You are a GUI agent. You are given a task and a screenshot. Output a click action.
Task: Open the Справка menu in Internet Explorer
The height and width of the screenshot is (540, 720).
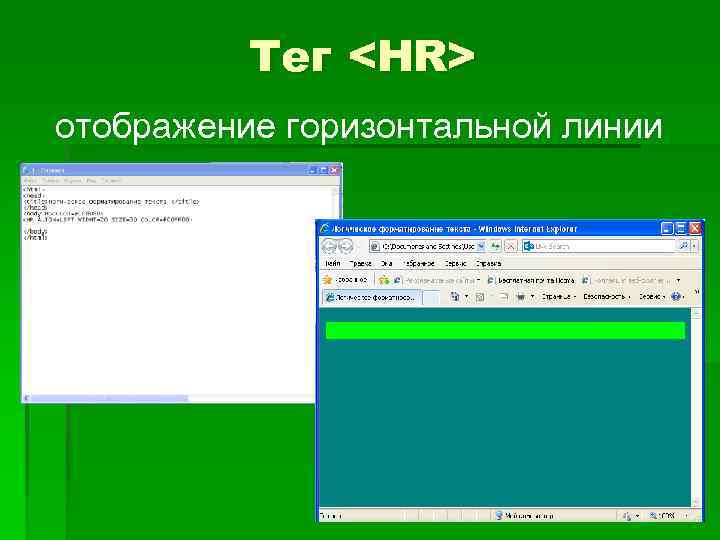[488, 264]
